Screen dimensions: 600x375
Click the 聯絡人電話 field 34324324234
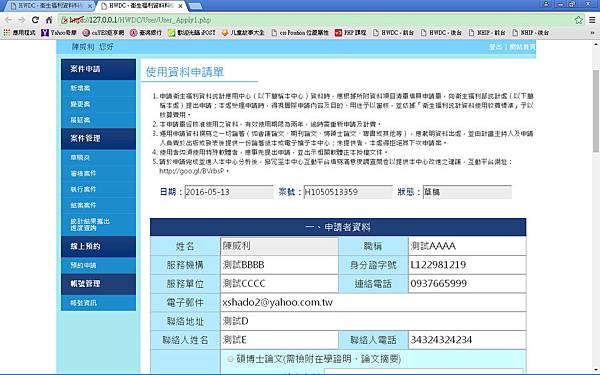click(467, 340)
